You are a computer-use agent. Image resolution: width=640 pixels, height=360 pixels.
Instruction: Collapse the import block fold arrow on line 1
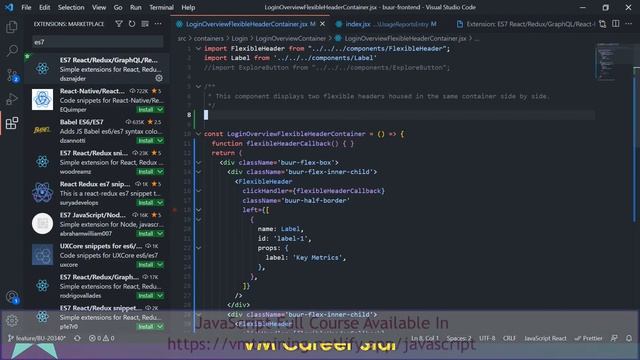click(198, 49)
